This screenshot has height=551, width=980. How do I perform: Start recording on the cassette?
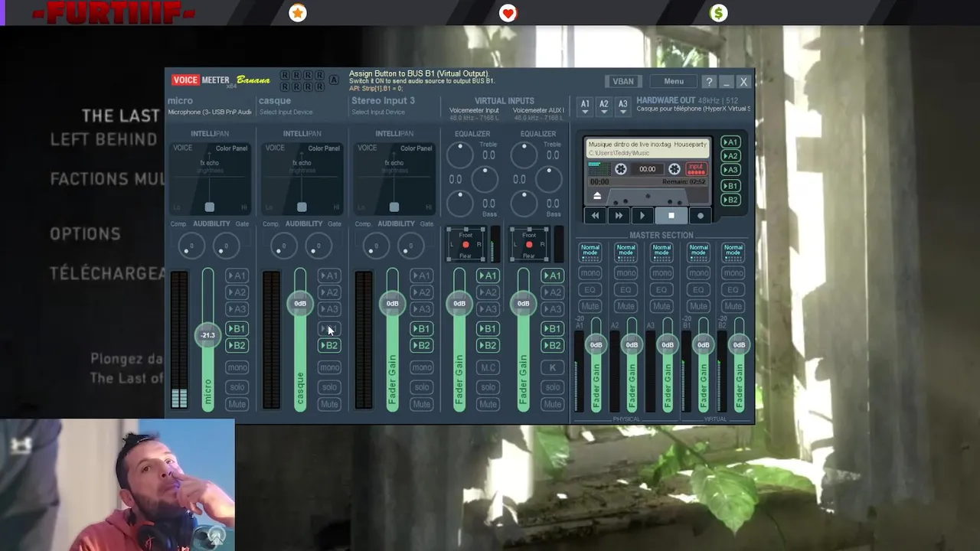[x=700, y=216]
